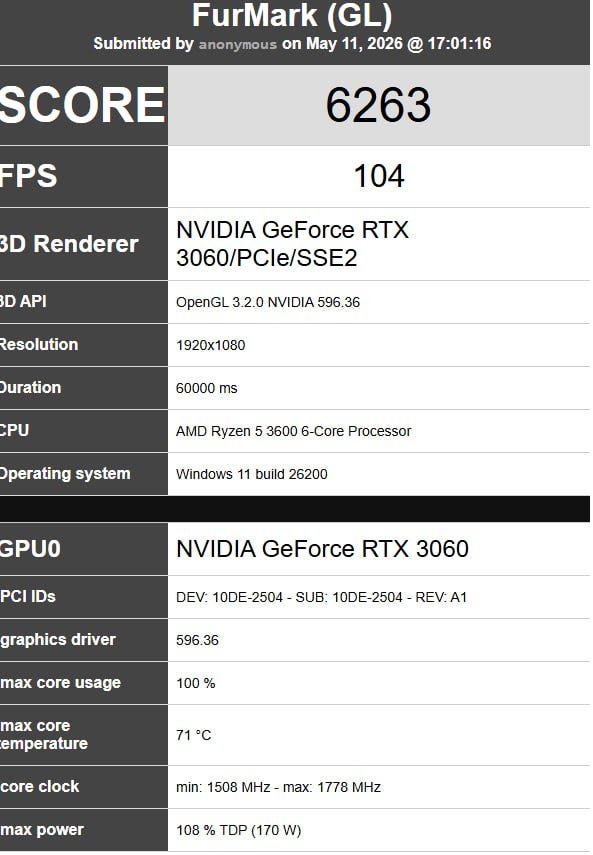Click the anonymous submitter link
The width and height of the screenshot is (593, 855).
click(238, 44)
